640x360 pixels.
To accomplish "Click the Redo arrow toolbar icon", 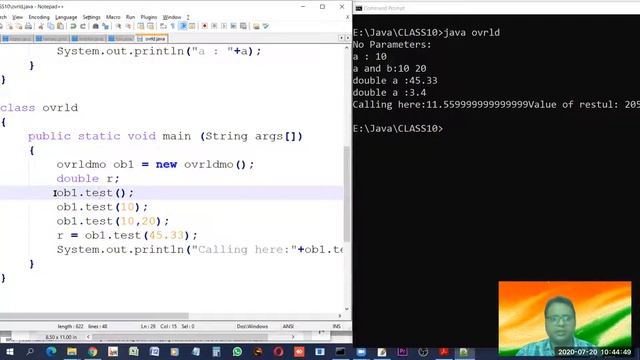I will tap(83, 26).
